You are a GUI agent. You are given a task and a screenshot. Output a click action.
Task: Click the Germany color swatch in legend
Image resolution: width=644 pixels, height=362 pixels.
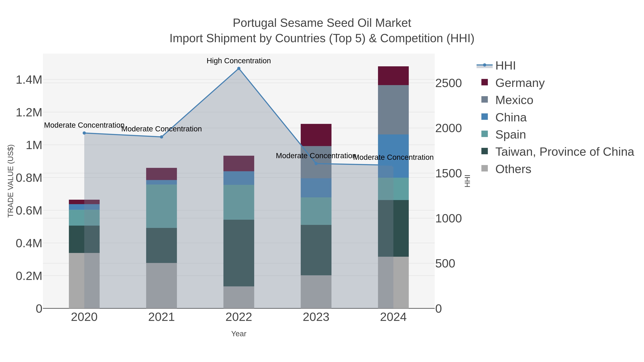point(484,82)
